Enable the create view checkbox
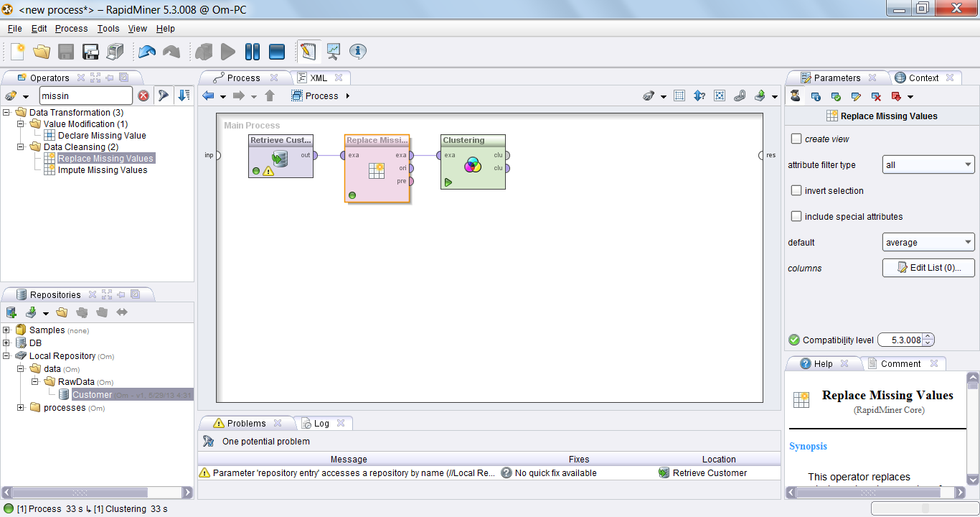This screenshot has height=517, width=980. [x=796, y=139]
